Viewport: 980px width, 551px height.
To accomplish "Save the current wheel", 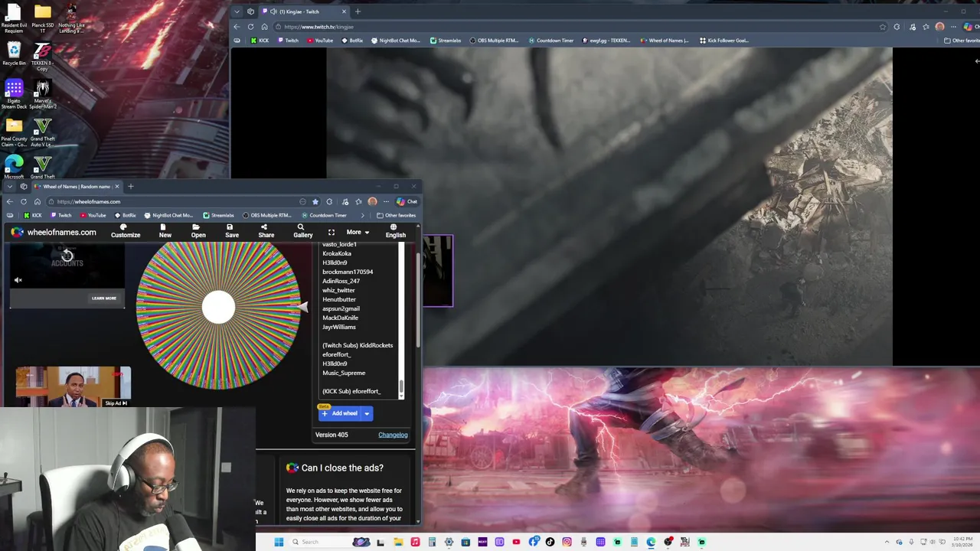I will tap(232, 231).
